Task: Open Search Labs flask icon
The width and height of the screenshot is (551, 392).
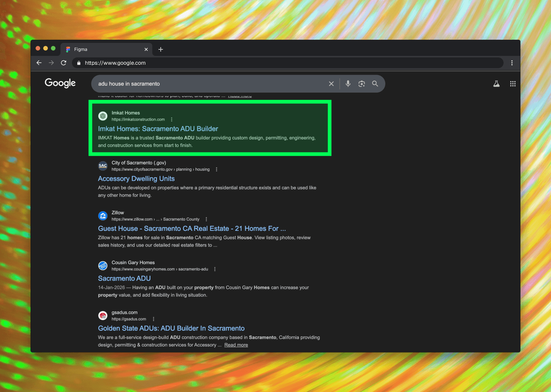Action: [x=496, y=83]
